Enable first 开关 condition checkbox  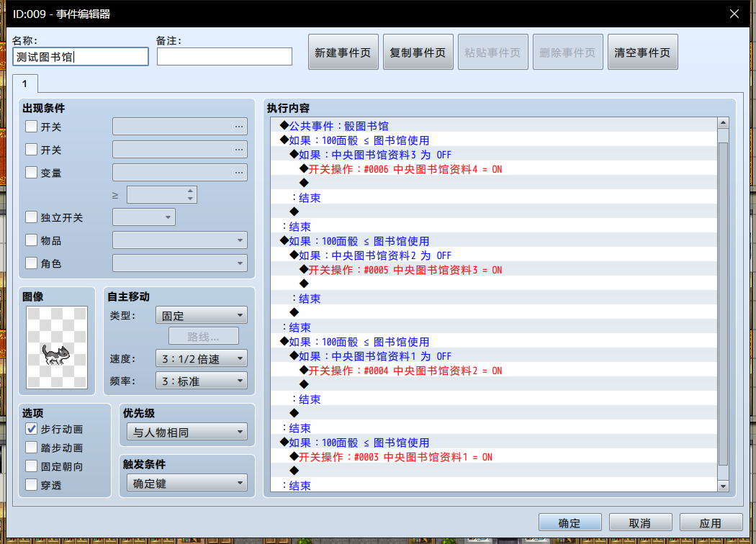pos(32,127)
